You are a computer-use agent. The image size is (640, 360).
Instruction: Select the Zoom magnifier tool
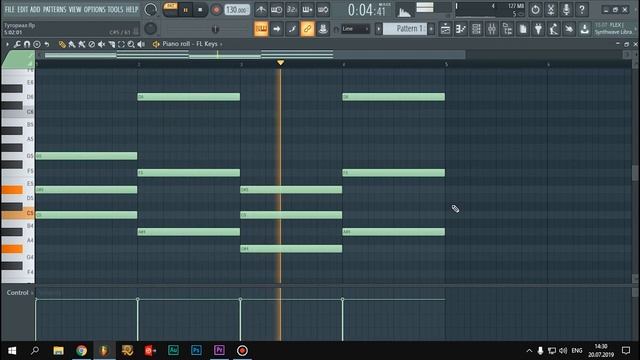tap(131, 44)
